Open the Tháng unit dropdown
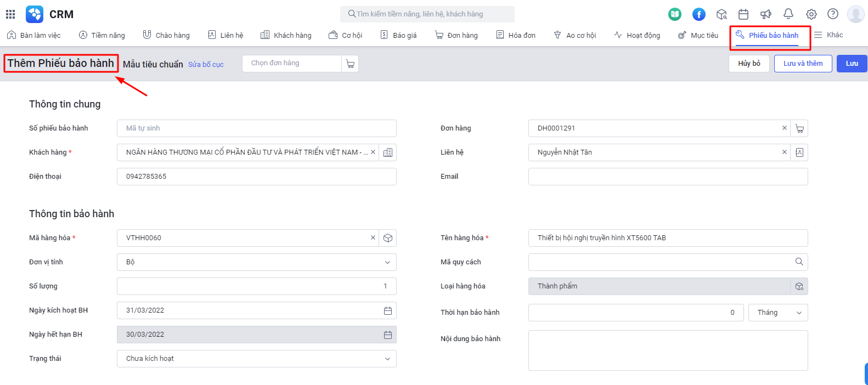 778,313
